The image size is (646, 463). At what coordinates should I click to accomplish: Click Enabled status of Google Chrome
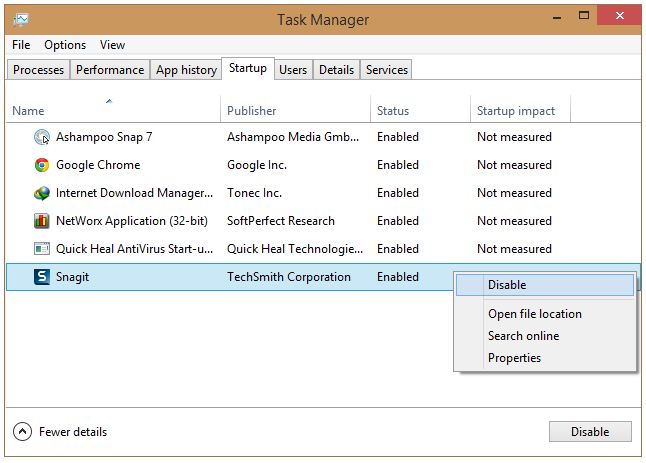(x=398, y=165)
